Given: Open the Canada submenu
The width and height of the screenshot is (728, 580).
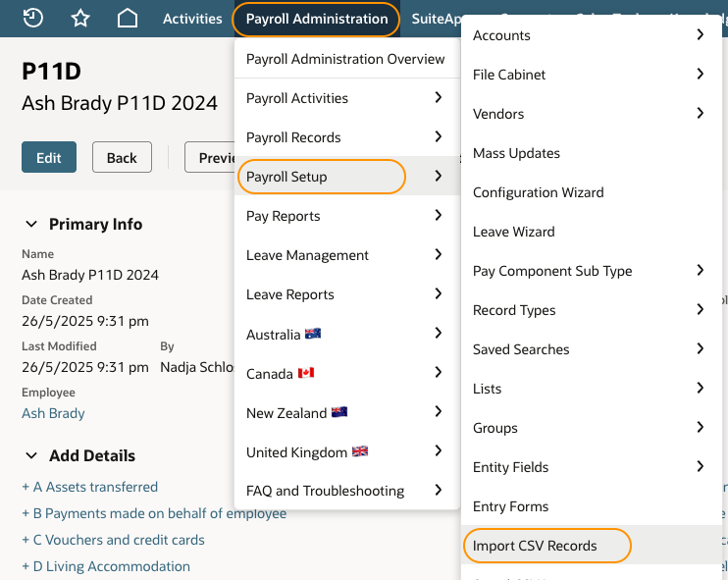Looking at the screenshot, I should point(347,373).
